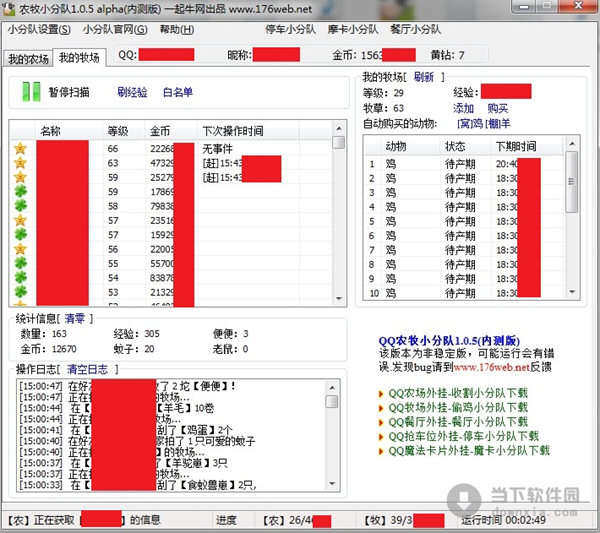
Task: Open the 帮助 menu
Action: pos(176,29)
